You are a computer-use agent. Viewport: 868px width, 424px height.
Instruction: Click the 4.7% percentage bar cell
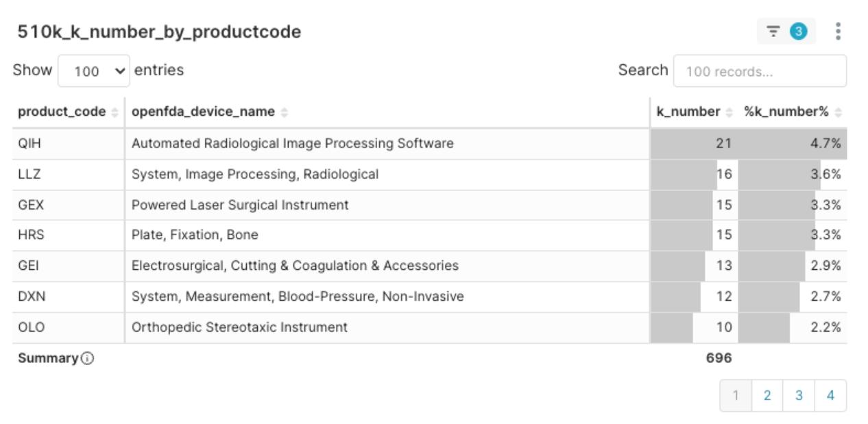coord(793,144)
